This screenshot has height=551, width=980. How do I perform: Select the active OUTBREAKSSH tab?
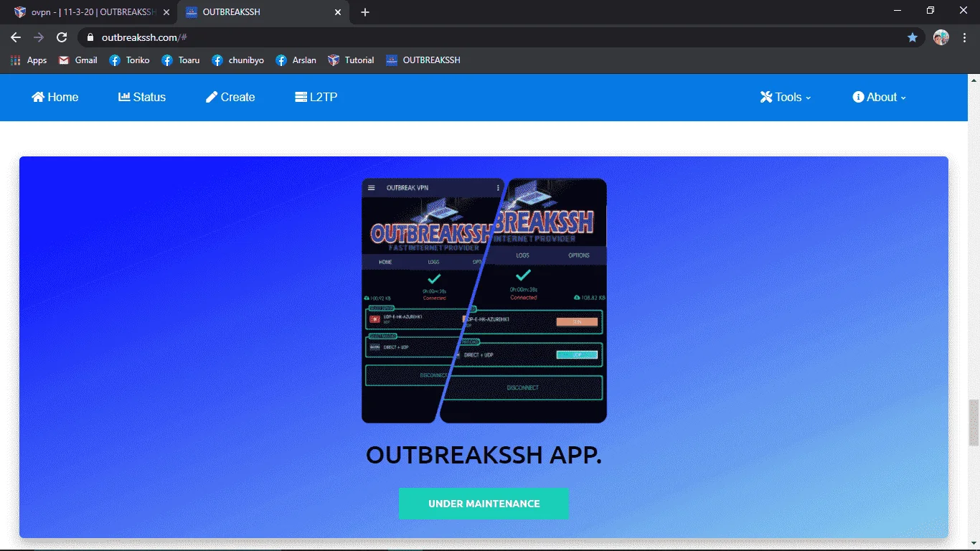click(263, 12)
